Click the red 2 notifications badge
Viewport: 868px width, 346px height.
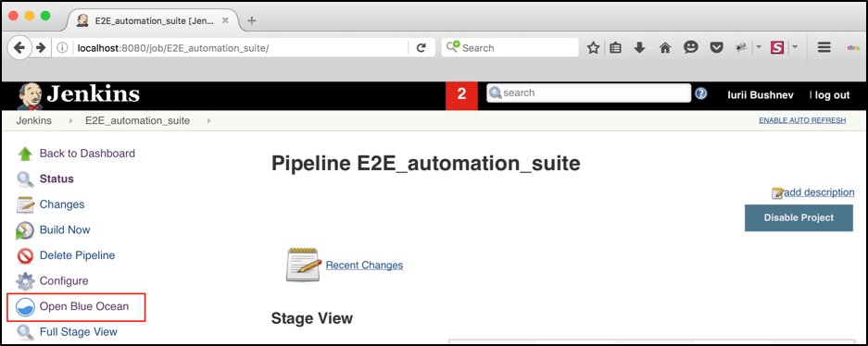click(461, 95)
